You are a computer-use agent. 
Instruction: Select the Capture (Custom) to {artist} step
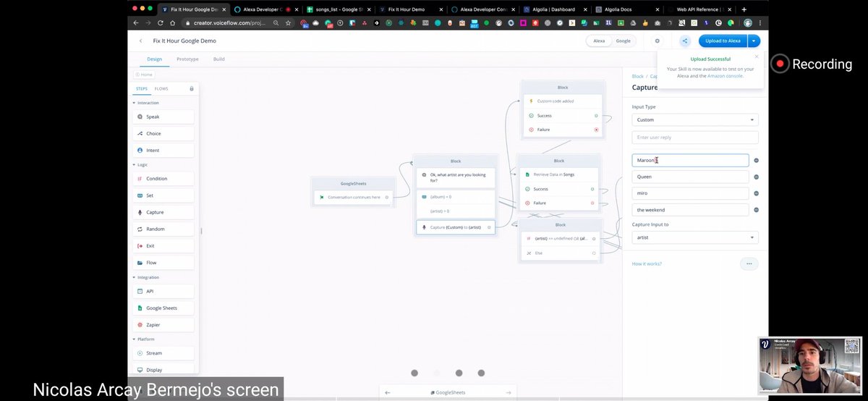coord(456,227)
